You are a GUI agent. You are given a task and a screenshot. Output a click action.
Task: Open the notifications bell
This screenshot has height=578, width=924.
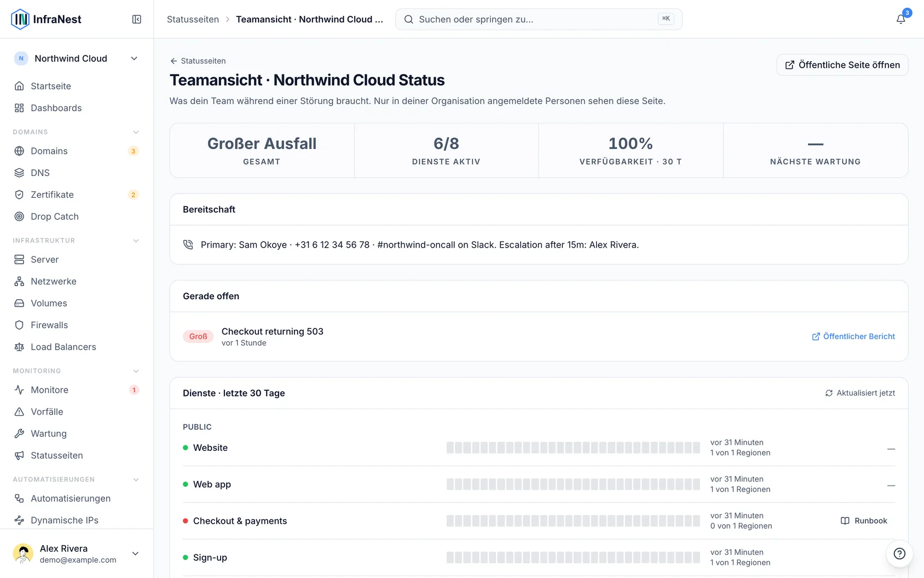coord(900,19)
